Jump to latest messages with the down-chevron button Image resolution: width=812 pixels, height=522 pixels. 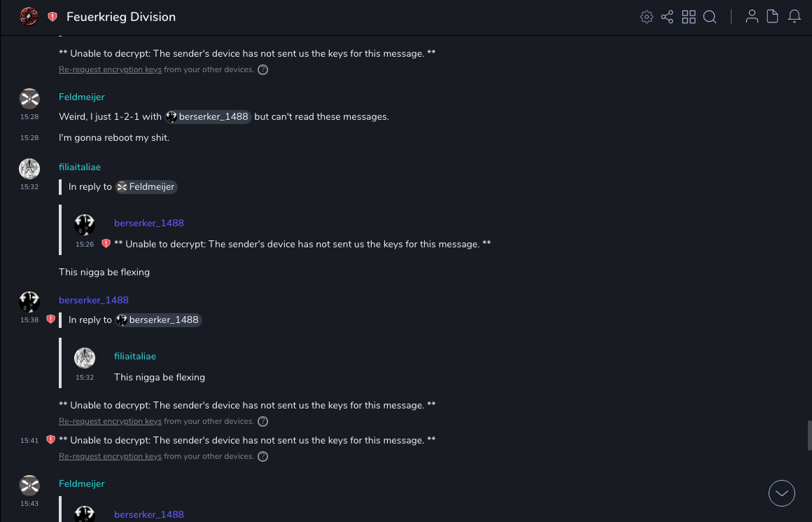tap(781, 493)
